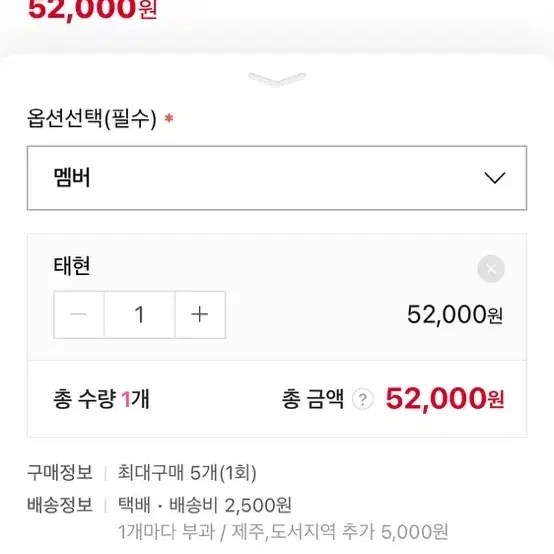Open the 총 금액 question mark help icon
The image size is (554, 554).
coord(363,399)
